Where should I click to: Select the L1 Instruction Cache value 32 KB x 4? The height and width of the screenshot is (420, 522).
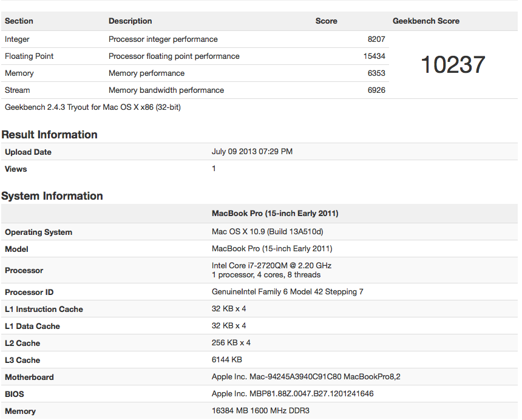(229, 309)
